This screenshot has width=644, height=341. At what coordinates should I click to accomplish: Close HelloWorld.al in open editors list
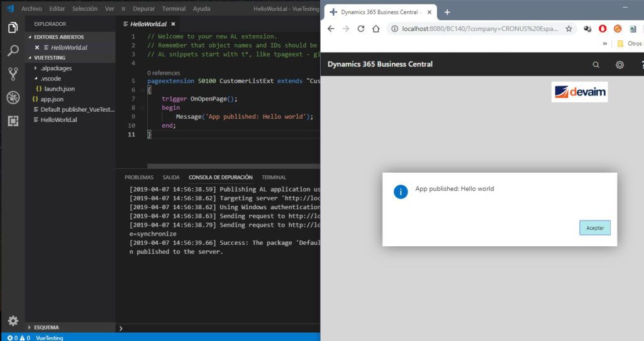click(x=37, y=48)
